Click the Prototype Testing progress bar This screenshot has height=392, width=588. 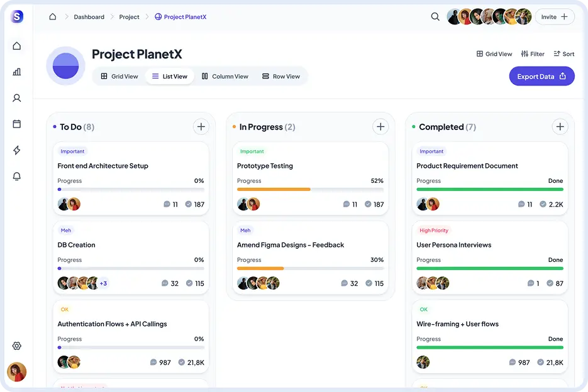pos(310,189)
